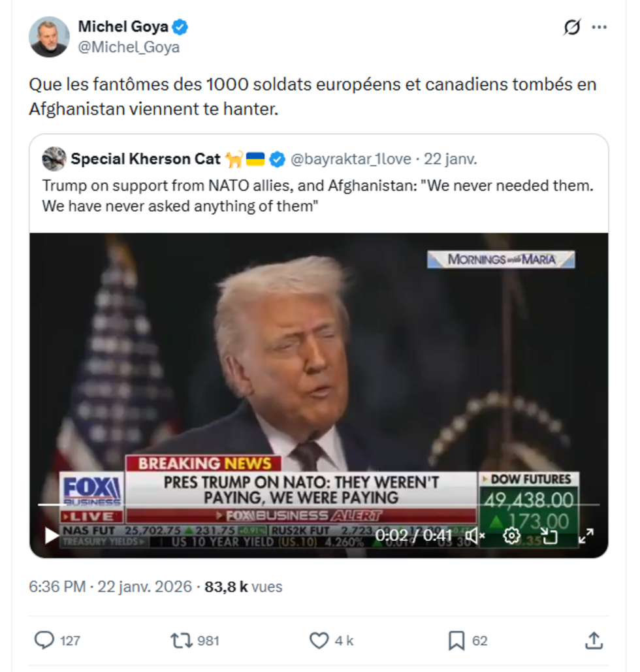Expand video to fullscreen
The image size is (640, 672).
(x=586, y=536)
